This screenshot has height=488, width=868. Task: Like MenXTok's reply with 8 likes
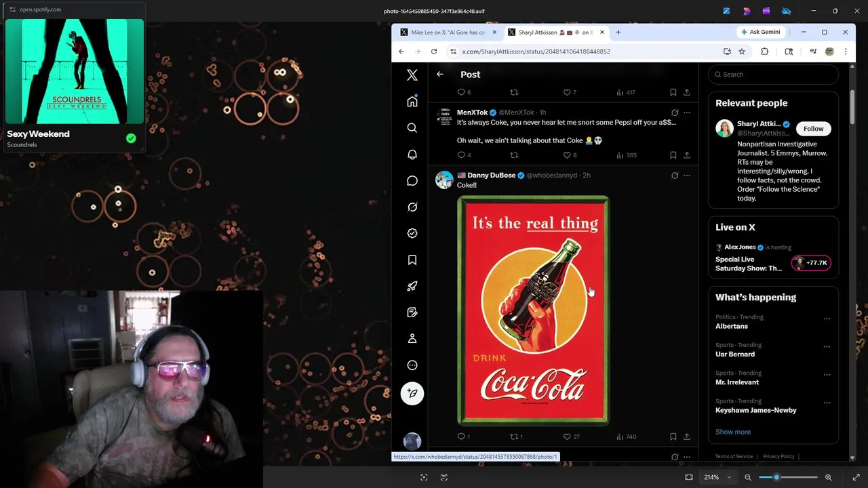[567, 155]
